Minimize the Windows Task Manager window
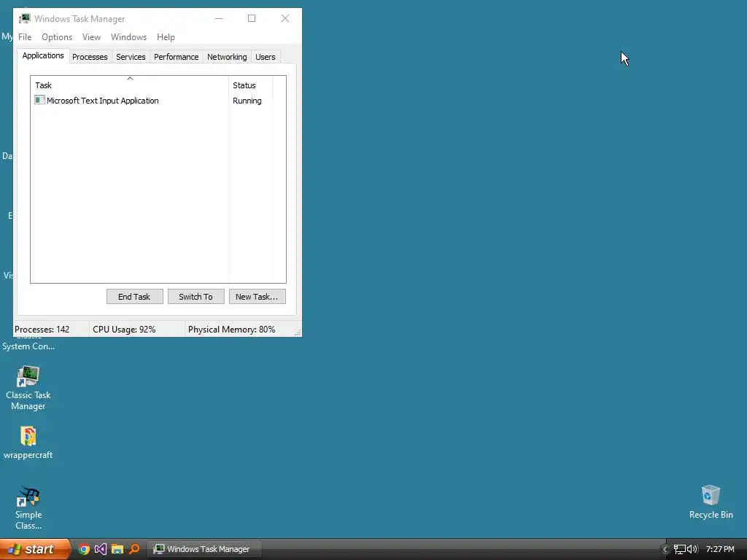The height and width of the screenshot is (560, 747). (219, 18)
